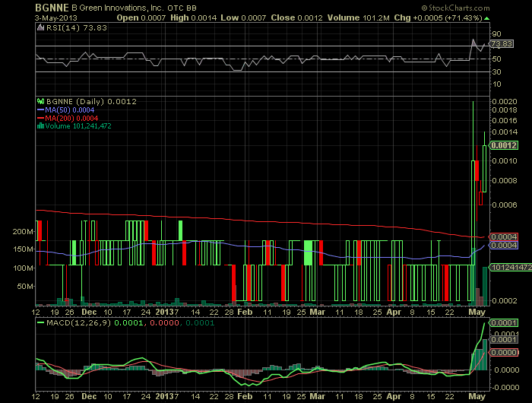This screenshot has height=403, width=532.
Task: Click the 101241472 volume tag on price axis
Action: [511, 267]
